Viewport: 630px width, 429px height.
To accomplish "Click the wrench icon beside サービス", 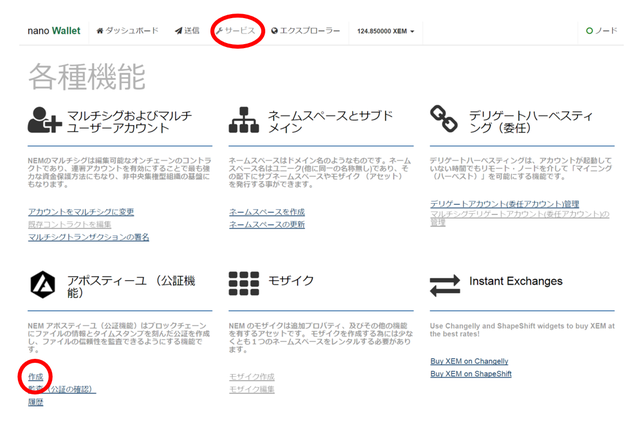I will [x=219, y=31].
